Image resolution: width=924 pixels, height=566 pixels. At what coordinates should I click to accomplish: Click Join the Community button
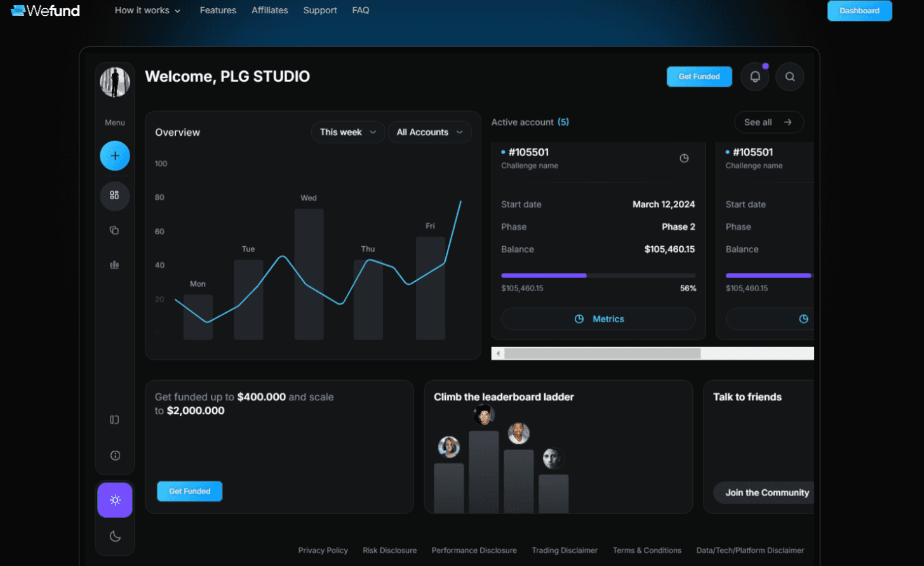point(764,493)
